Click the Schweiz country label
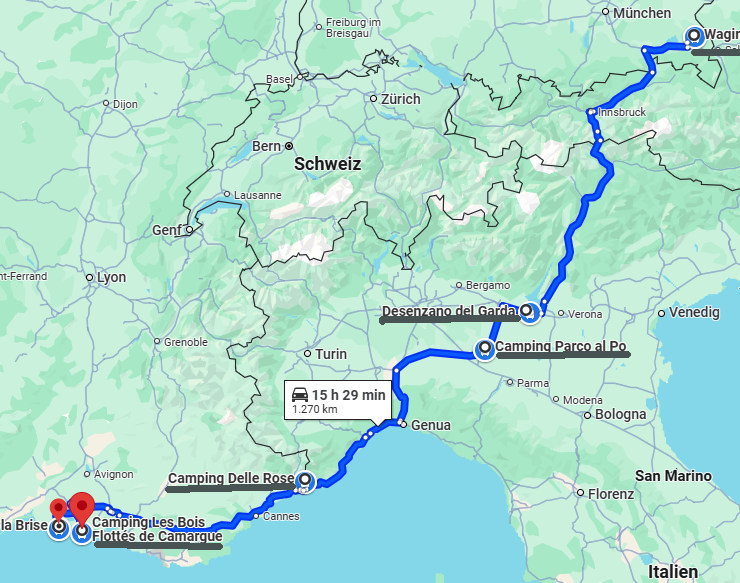Image resolution: width=740 pixels, height=583 pixels. [x=328, y=164]
